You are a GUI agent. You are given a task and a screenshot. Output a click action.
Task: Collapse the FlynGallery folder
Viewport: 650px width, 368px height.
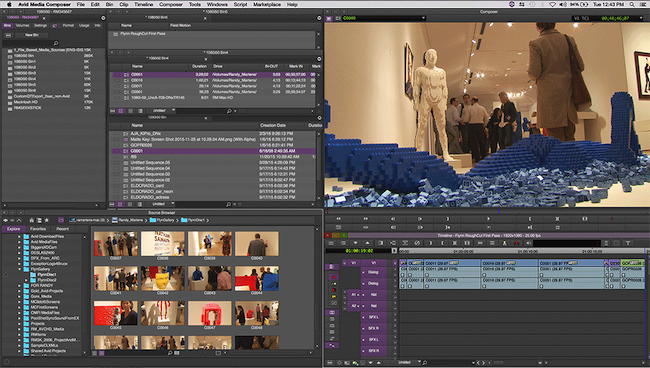pos(19,269)
